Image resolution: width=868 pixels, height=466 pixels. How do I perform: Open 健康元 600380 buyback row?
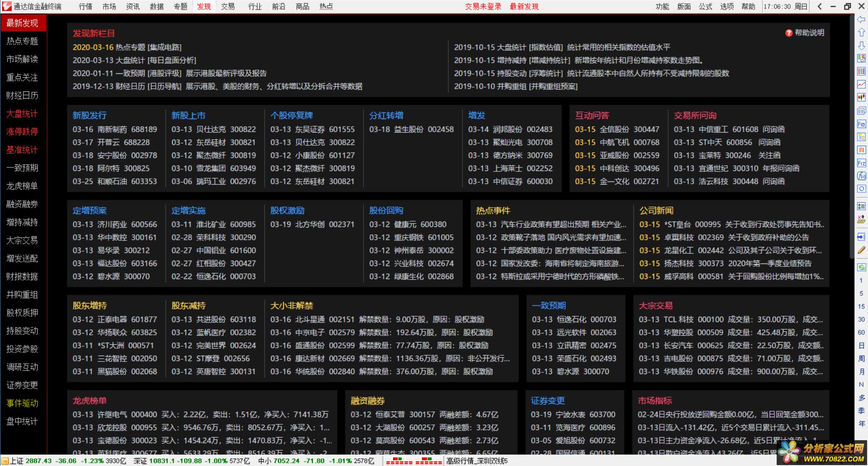(x=408, y=224)
